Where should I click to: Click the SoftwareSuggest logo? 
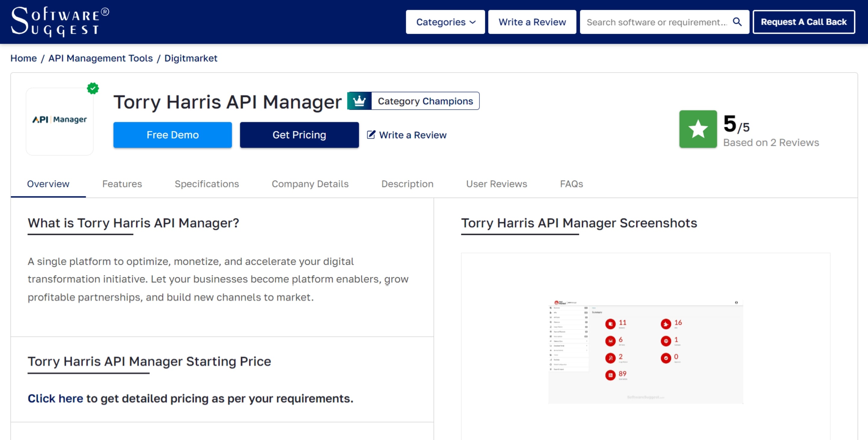[60, 22]
